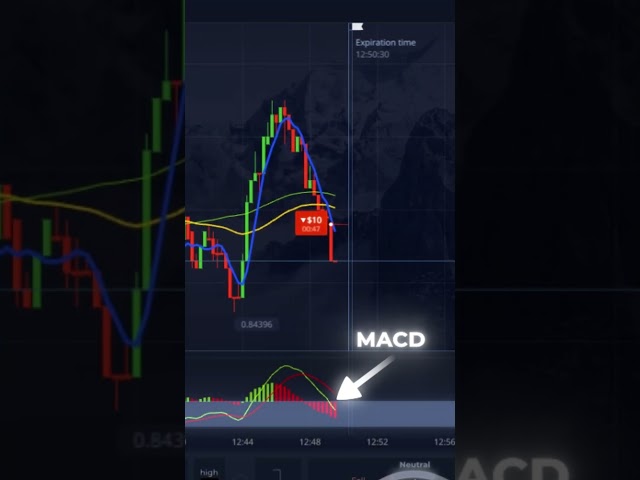Click the white expiration flag marker
Screen dimensions: 640x480
coord(357,27)
